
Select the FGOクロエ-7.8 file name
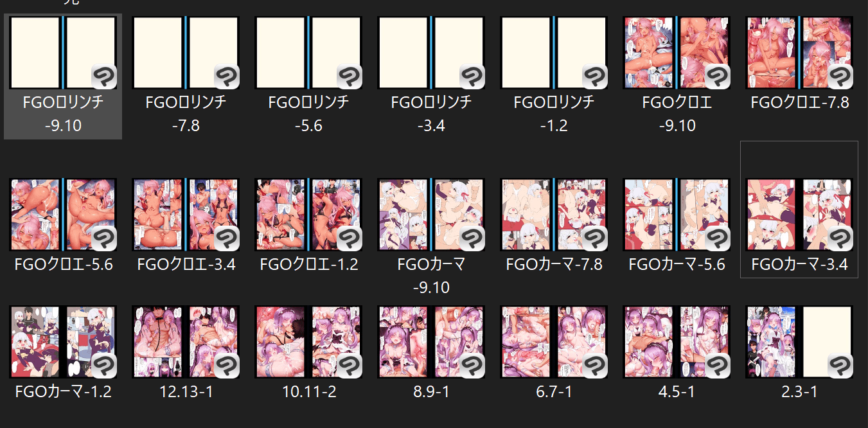click(x=799, y=102)
